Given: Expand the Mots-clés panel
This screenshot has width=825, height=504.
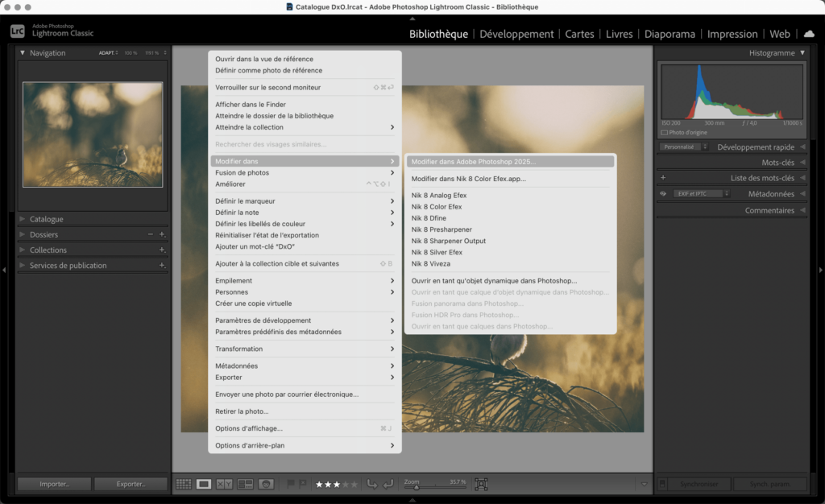Looking at the screenshot, I should click(x=802, y=163).
